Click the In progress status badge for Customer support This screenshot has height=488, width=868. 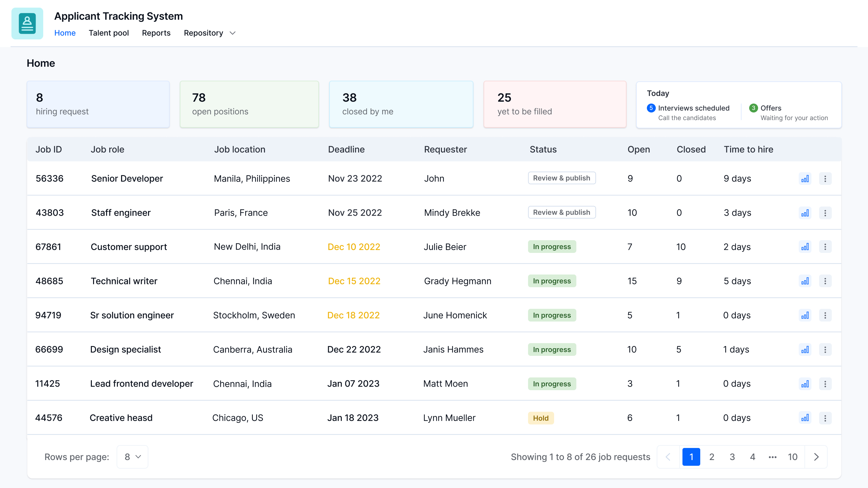(552, 247)
